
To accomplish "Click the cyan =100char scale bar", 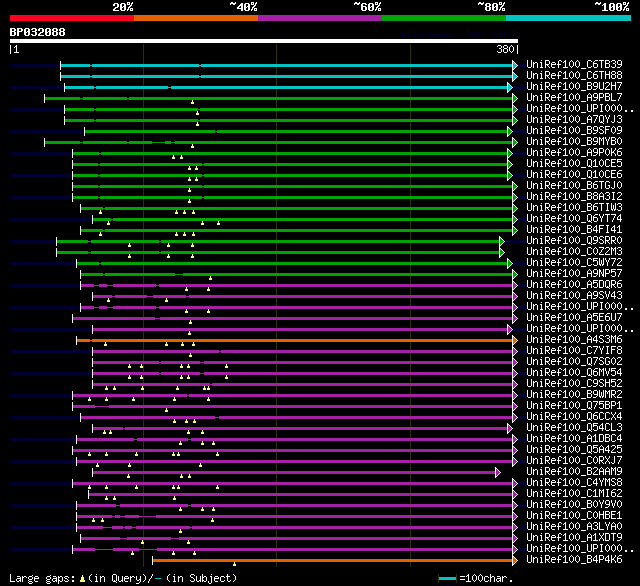I will (447, 579).
